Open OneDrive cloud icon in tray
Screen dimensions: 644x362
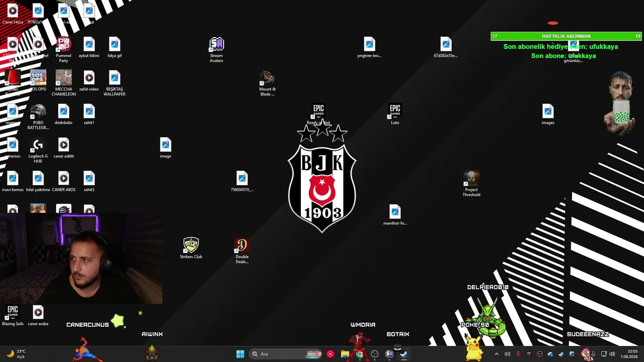550,354
